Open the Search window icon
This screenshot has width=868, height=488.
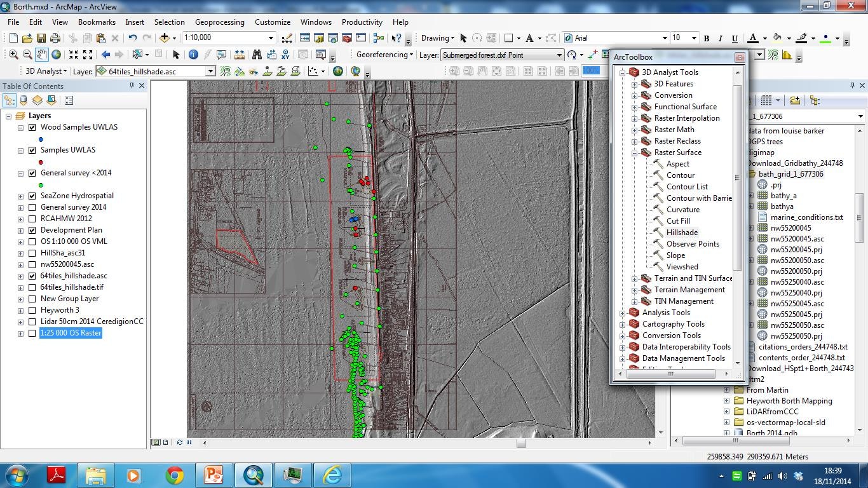(333, 38)
